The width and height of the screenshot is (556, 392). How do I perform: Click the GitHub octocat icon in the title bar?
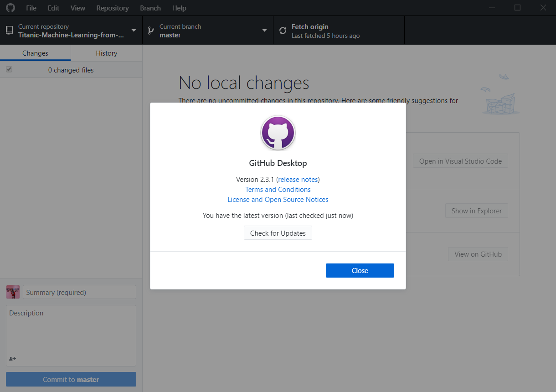[10, 8]
